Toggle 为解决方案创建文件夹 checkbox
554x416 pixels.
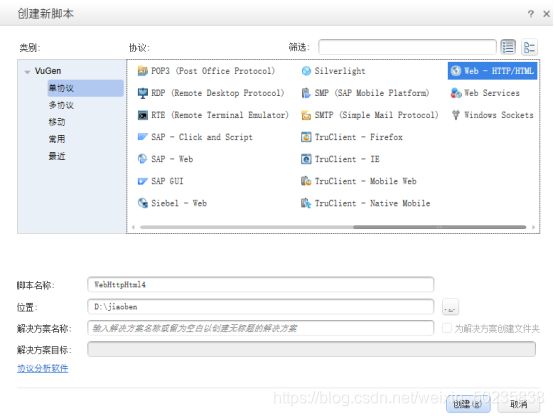click(447, 328)
